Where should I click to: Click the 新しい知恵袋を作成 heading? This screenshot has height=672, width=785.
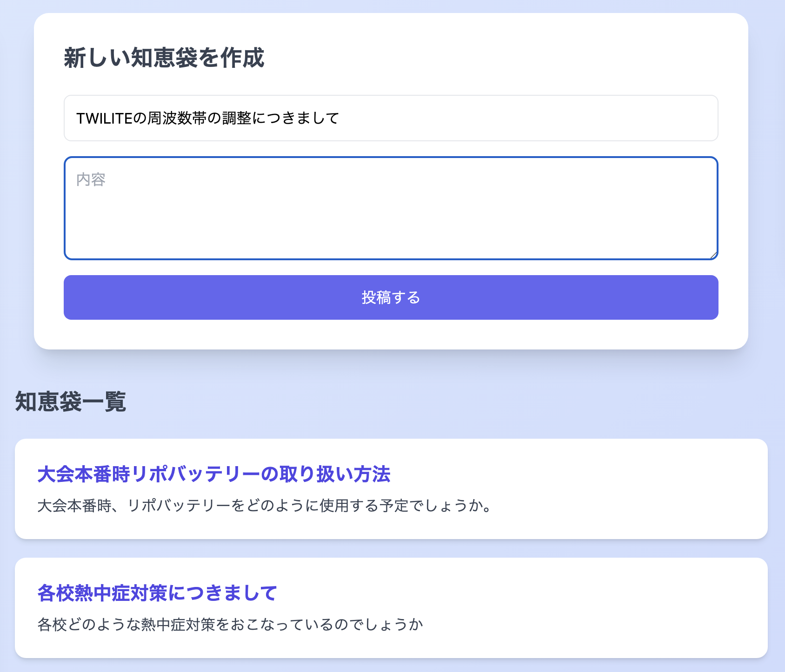(x=165, y=57)
